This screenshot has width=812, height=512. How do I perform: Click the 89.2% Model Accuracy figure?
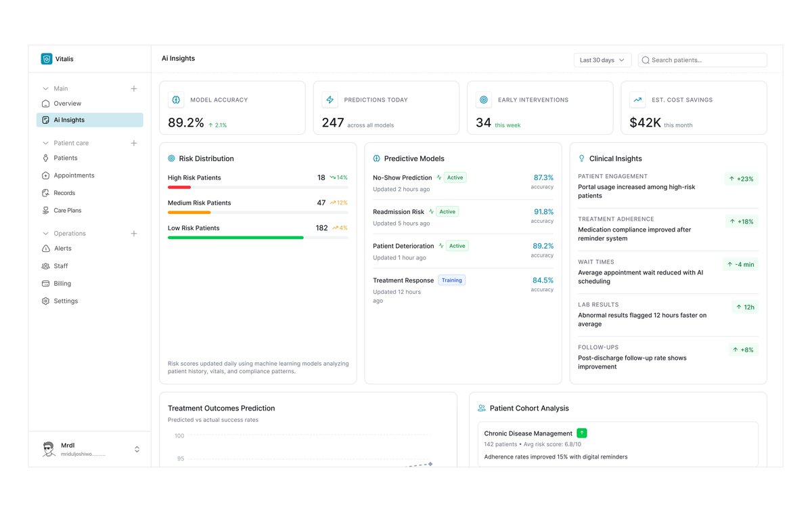tap(186, 123)
